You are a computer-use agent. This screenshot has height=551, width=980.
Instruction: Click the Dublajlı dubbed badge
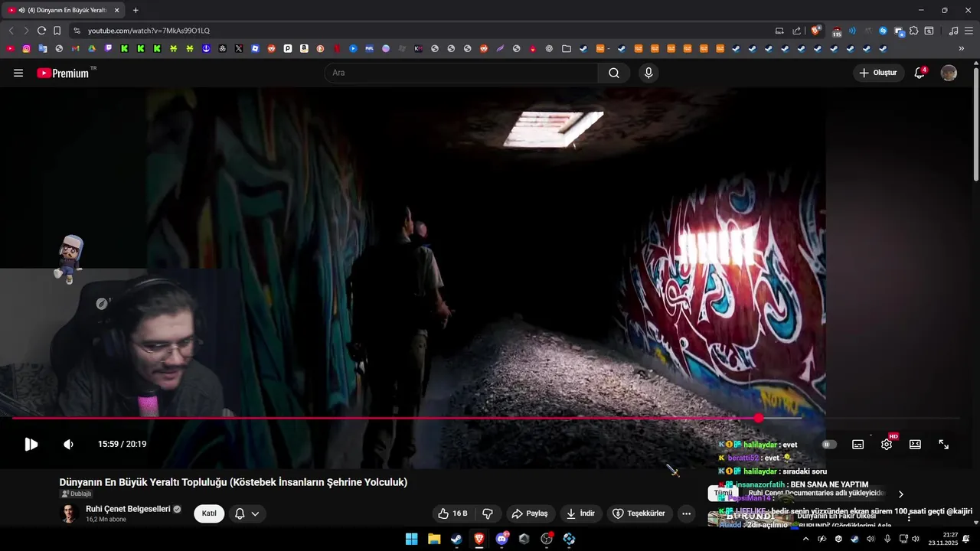coord(77,494)
